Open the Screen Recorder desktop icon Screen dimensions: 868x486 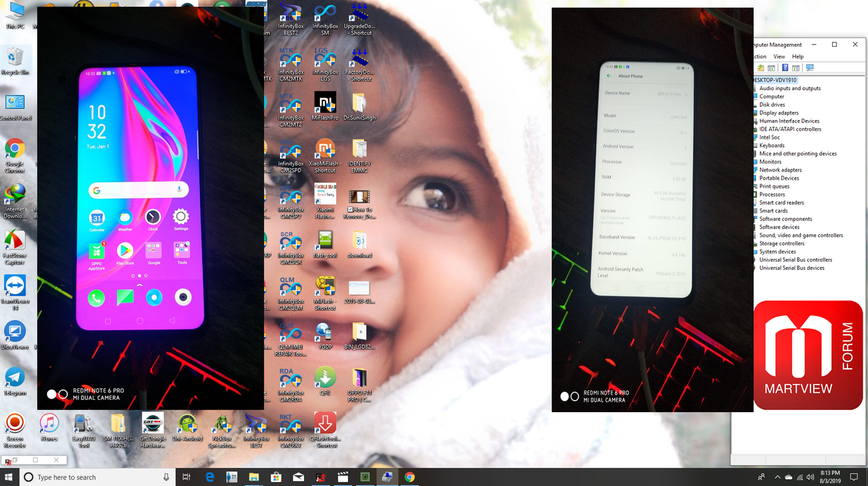pos(15,431)
